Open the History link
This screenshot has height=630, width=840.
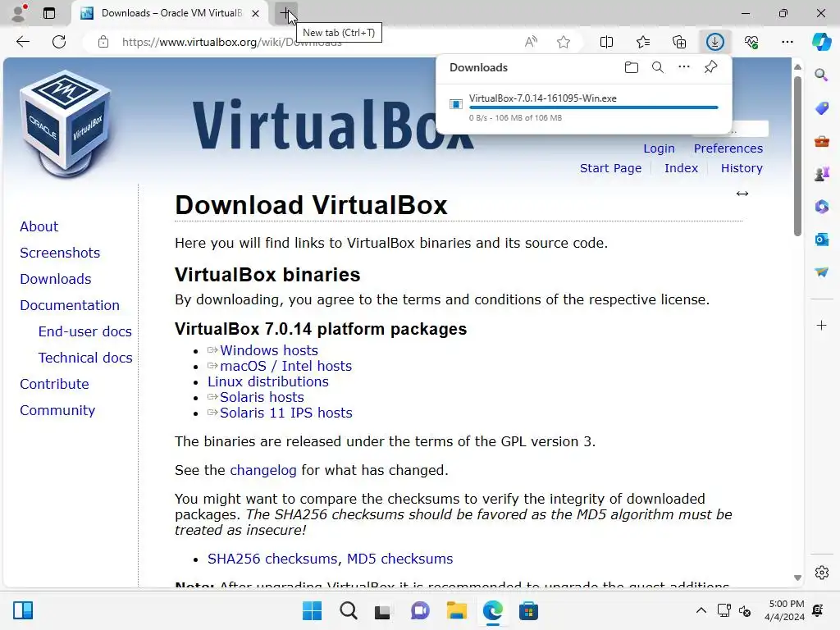742,168
